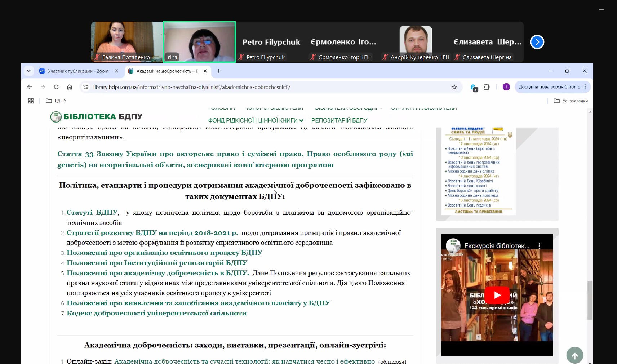Open the Статуті БДПУ link
The width and height of the screenshot is (617, 364).
pos(92,213)
